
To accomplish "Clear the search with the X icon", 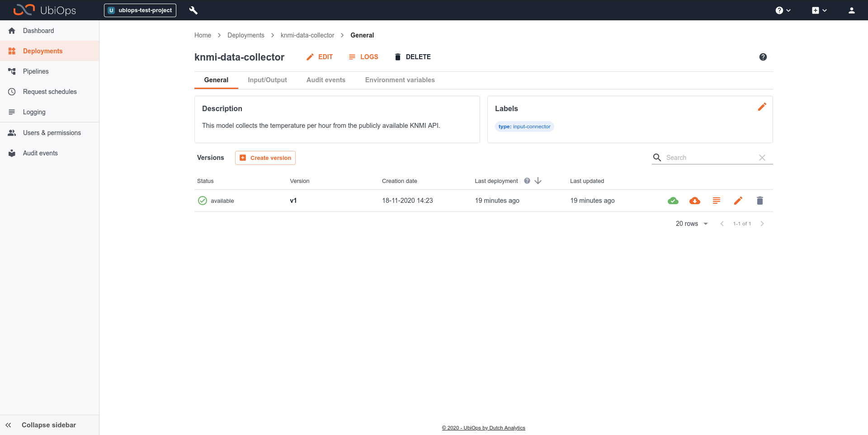I will pos(762,158).
